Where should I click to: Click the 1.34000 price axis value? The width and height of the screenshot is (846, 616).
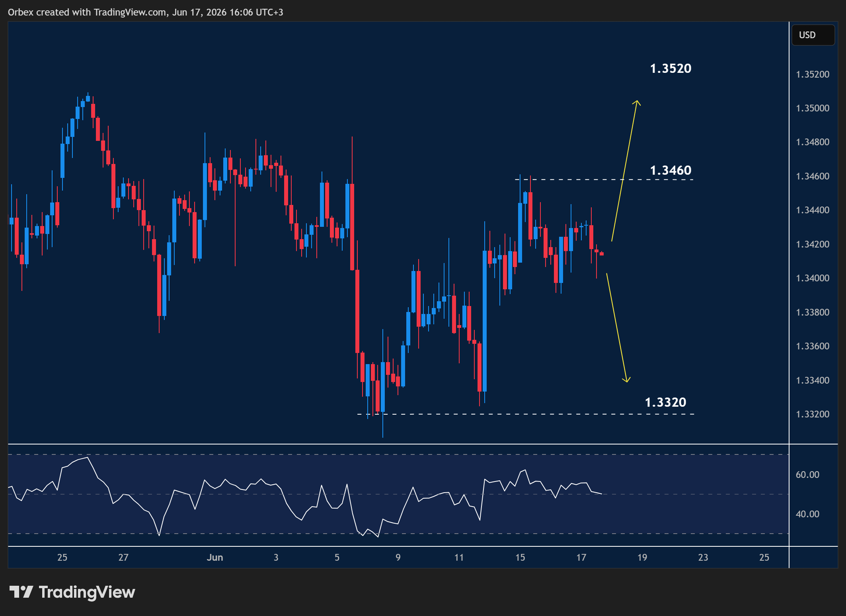pos(813,278)
